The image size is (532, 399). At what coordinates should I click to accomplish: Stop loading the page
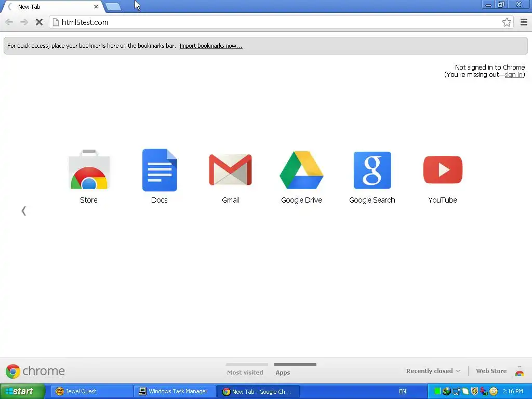coord(39,22)
